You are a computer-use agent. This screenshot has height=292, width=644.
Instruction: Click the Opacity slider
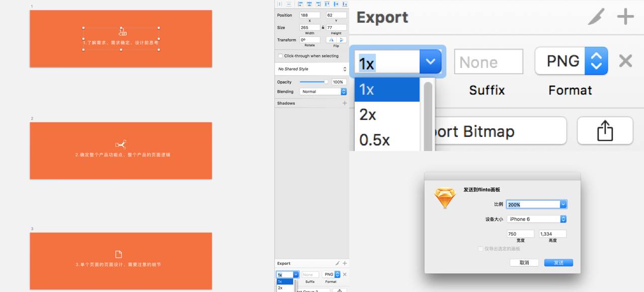(313, 82)
